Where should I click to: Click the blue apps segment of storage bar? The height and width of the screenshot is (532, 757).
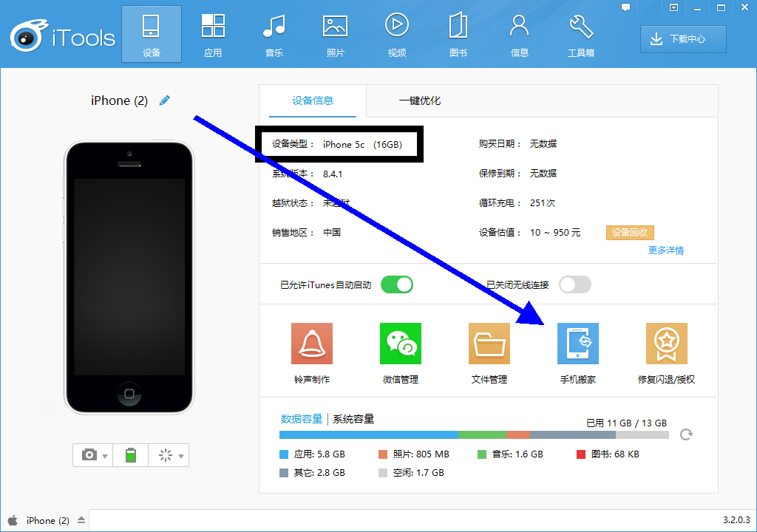point(368,435)
